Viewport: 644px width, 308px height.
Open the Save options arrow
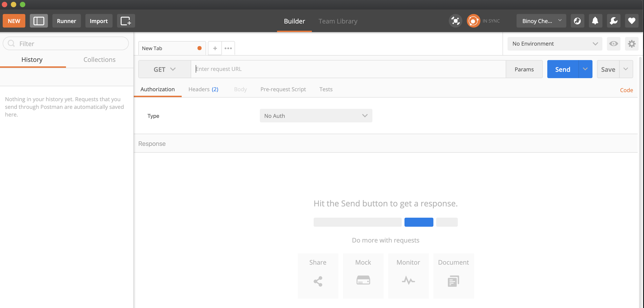pos(626,69)
